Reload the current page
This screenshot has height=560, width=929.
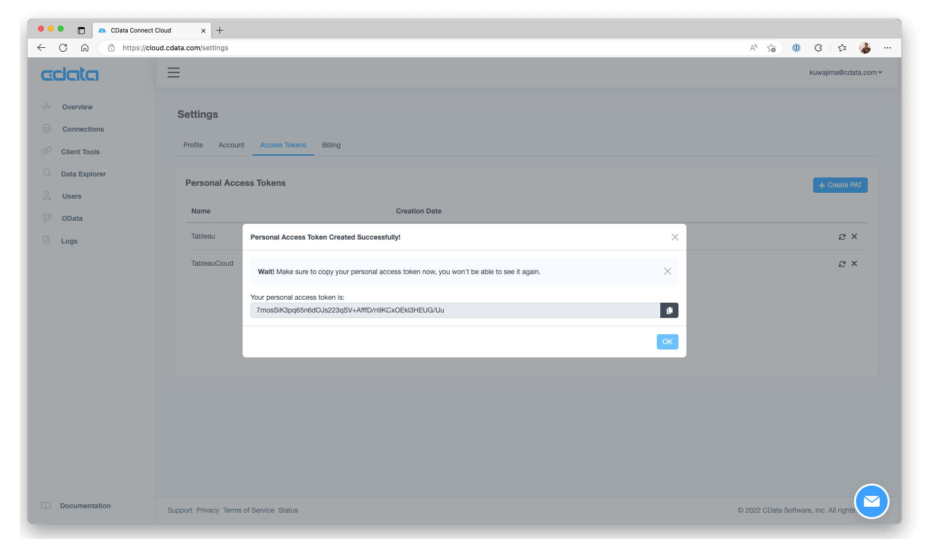point(63,48)
